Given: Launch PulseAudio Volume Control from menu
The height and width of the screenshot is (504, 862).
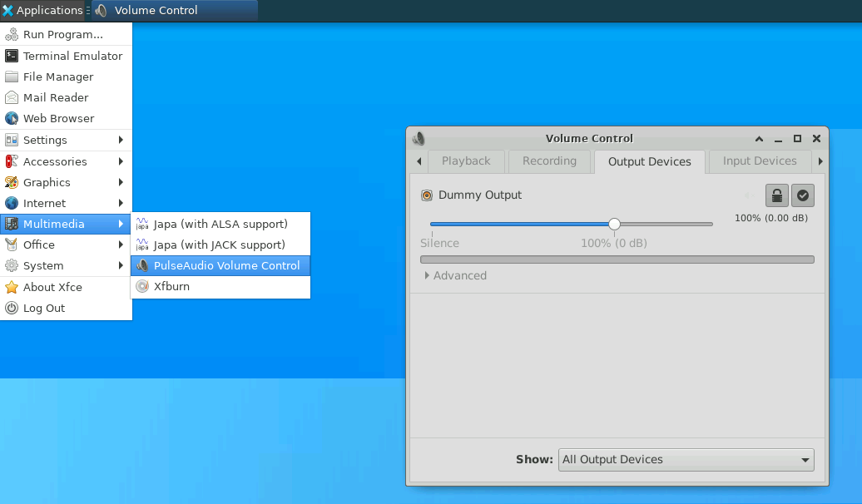Looking at the screenshot, I should click(225, 265).
